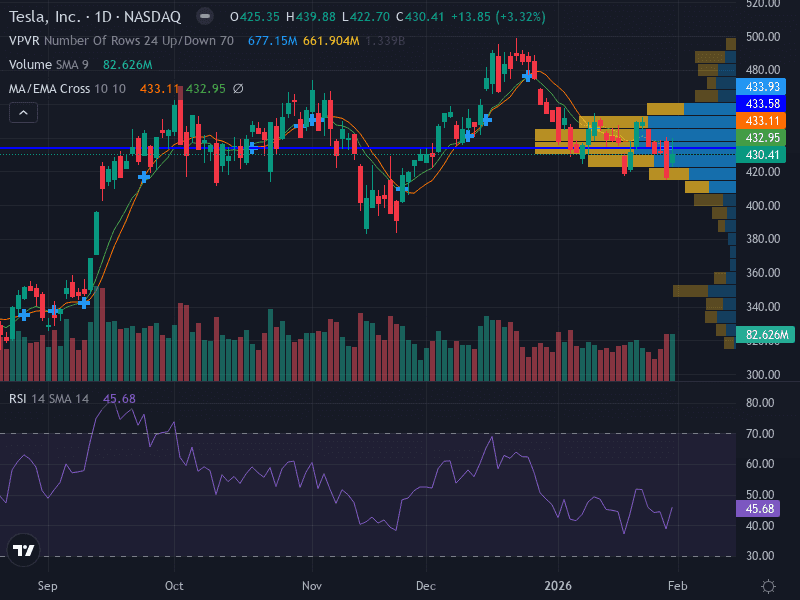This screenshot has height=600, width=800.
Task: Click the 45.68 value in RSI legend
Action: point(119,398)
